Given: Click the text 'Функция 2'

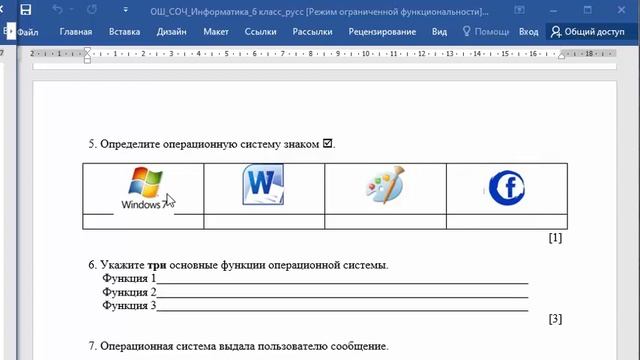Looking at the screenshot, I should coord(129,292).
